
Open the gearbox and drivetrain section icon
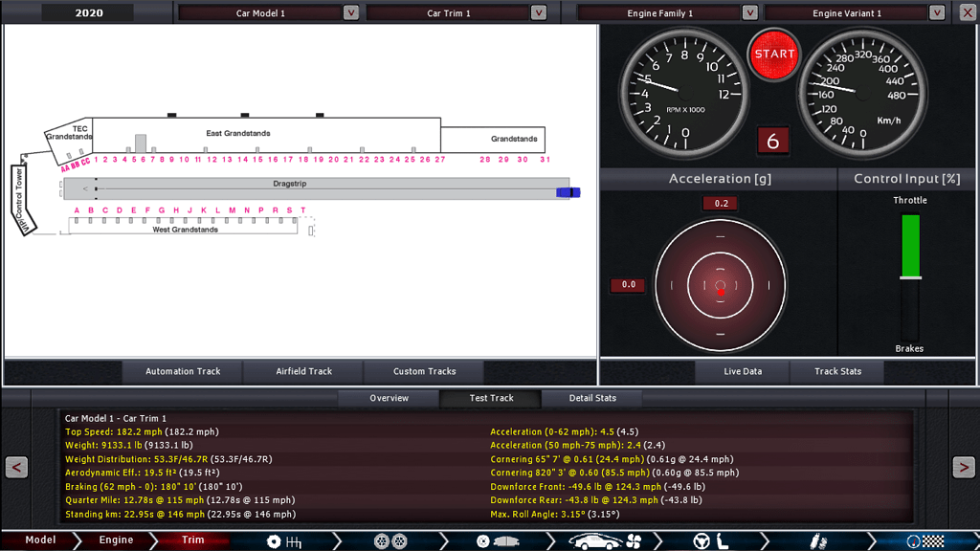click(x=284, y=541)
